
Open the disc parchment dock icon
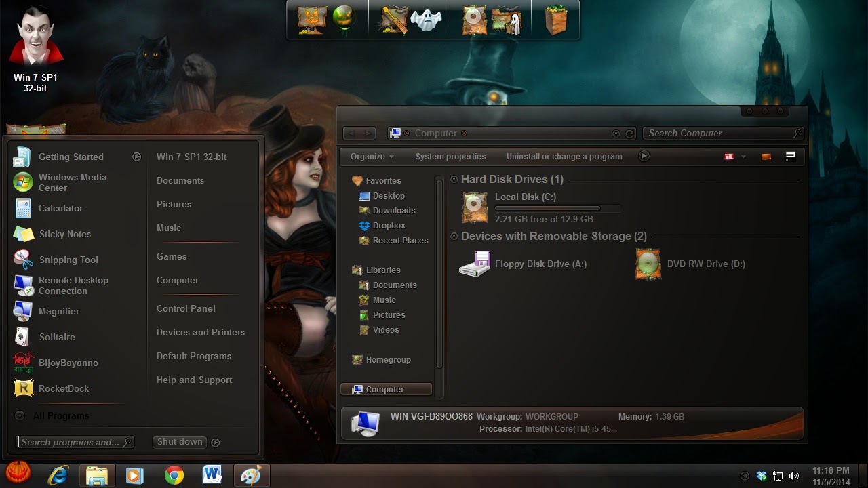pos(475,20)
